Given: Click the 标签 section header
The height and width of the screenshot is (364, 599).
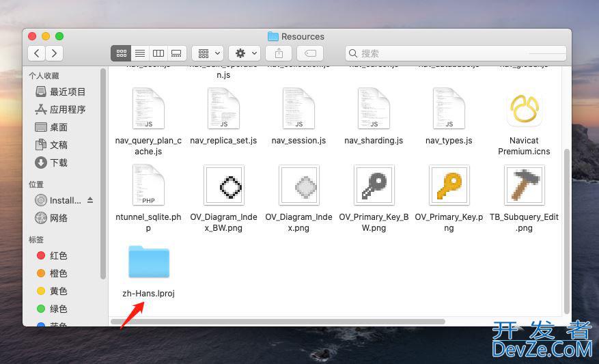Looking at the screenshot, I should 36,240.
